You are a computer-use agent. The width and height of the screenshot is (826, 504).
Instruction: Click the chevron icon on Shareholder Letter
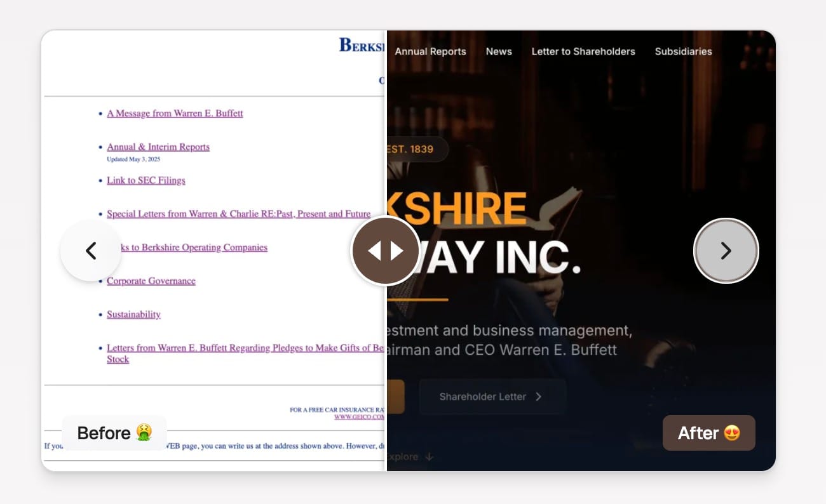pos(539,397)
